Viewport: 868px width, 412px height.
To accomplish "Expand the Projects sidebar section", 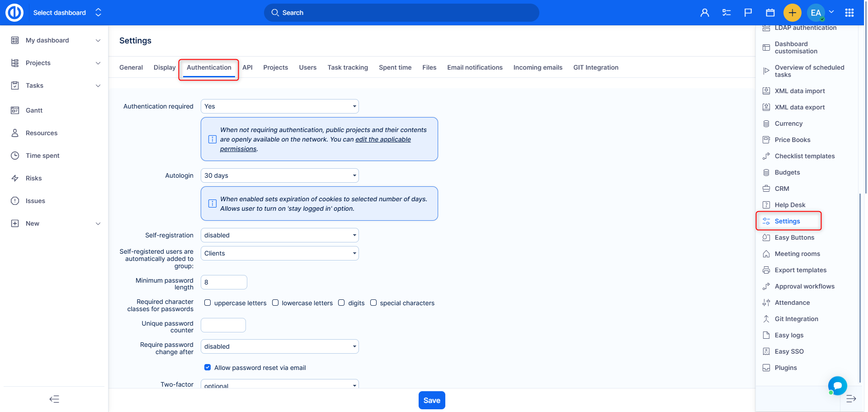I will coord(98,63).
